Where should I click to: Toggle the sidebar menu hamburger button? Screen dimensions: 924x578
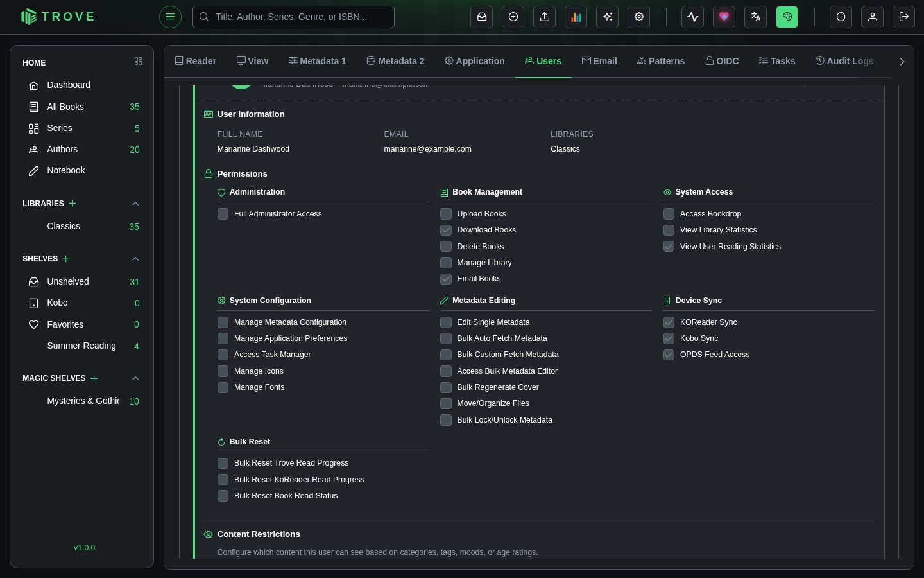tap(170, 17)
